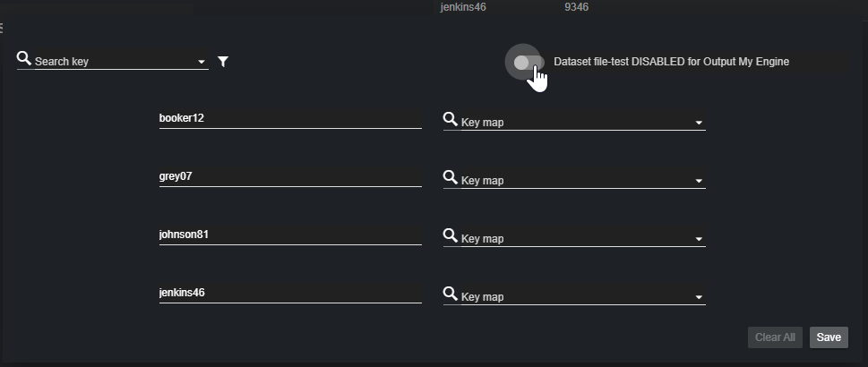Click the grey07 text field
868x367 pixels.
pos(289,176)
